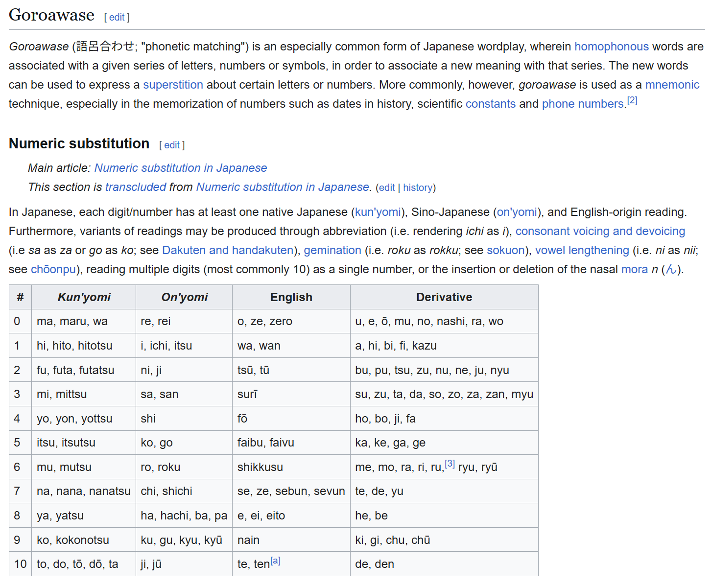
Task: Open the chōonpu link
Action: click(x=53, y=269)
